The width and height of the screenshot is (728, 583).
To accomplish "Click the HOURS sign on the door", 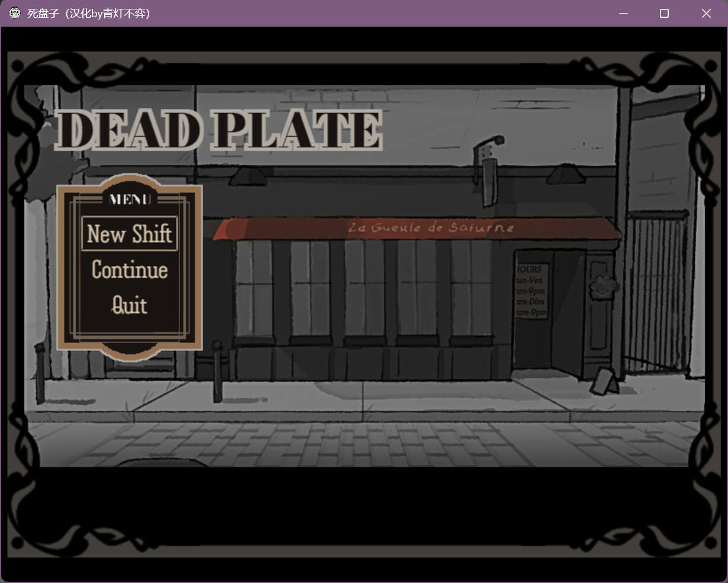I will [x=530, y=291].
